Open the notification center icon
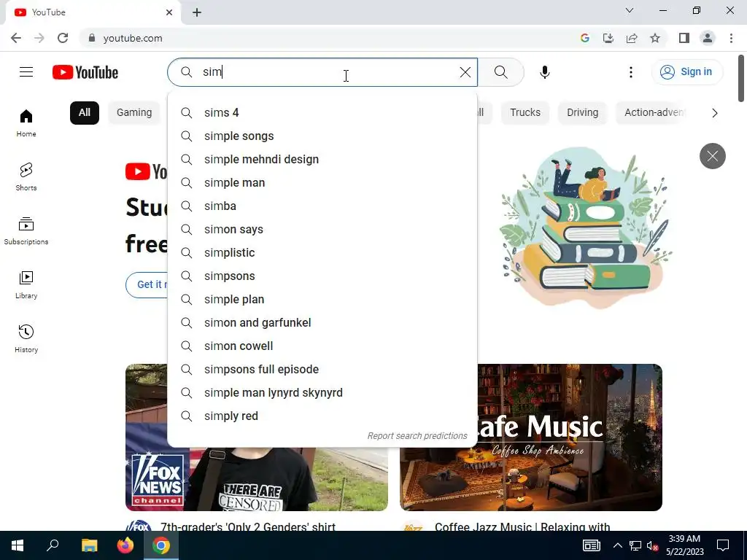Viewport: 747px width, 560px height. [723, 545]
